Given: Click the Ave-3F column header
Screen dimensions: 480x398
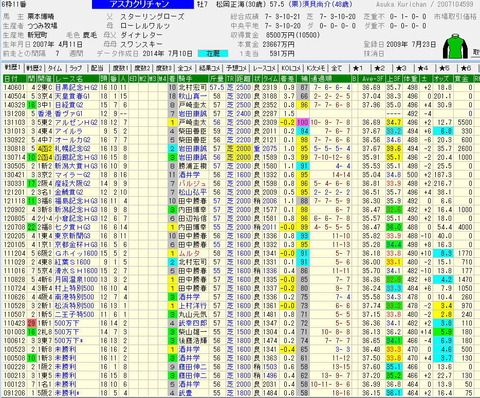Looking at the screenshot, I should [371, 79].
